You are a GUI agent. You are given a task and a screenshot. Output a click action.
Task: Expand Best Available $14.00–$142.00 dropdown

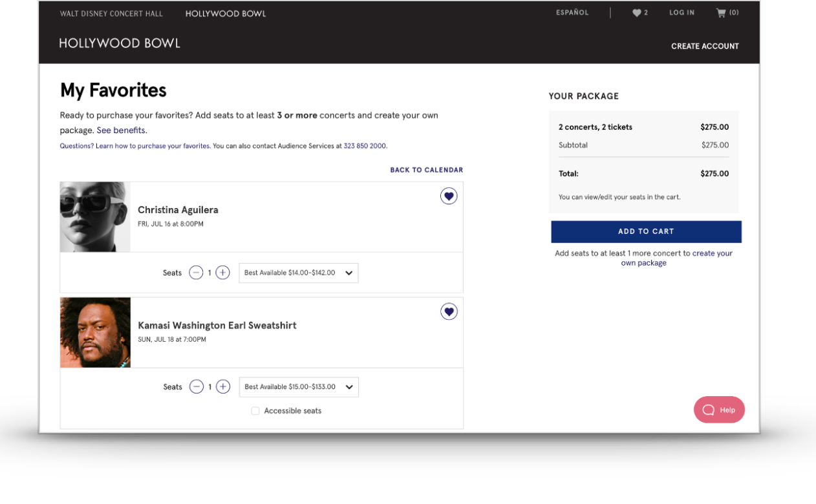(298, 273)
